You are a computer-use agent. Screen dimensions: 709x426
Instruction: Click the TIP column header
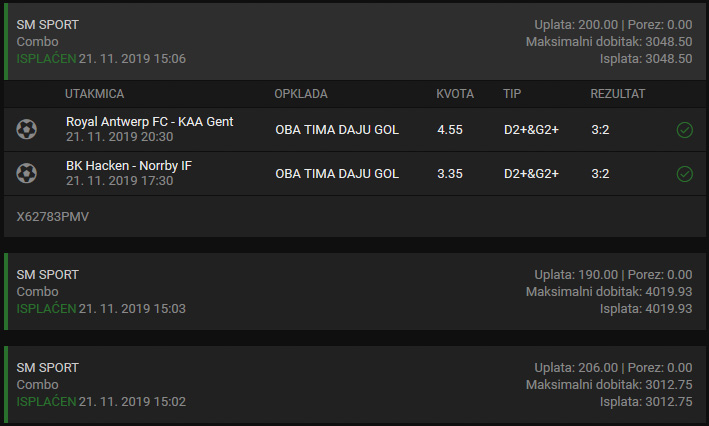click(512, 94)
